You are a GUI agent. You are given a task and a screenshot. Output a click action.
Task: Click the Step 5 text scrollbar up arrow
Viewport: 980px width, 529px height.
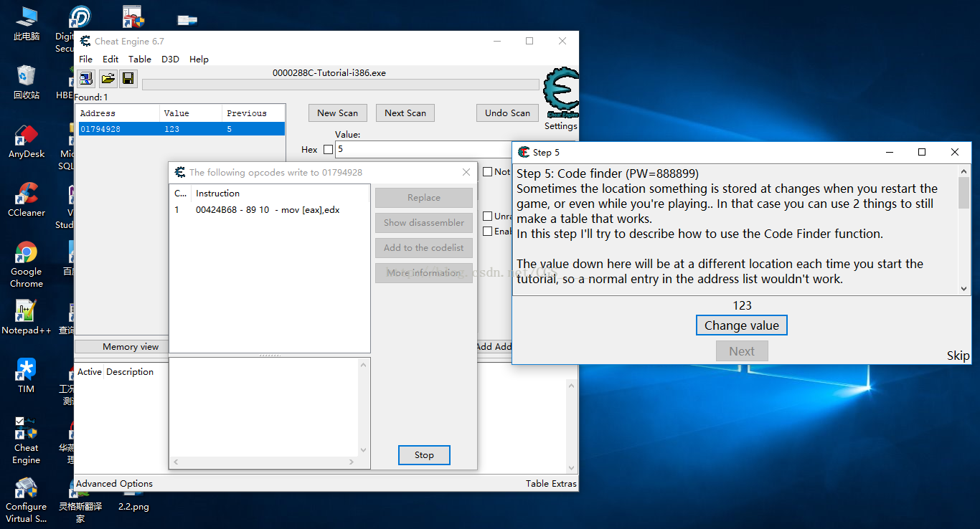coord(964,172)
